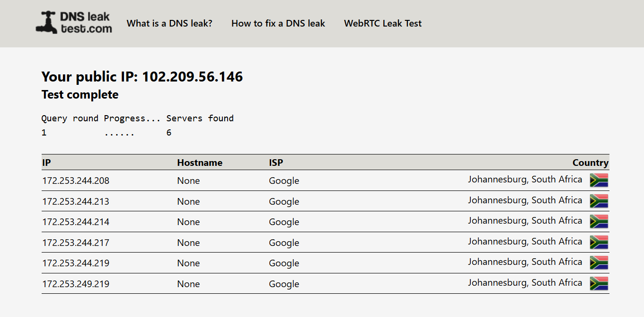Click the flag icon in the 172.253.244.217 row
644x317 pixels.
point(599,242)
